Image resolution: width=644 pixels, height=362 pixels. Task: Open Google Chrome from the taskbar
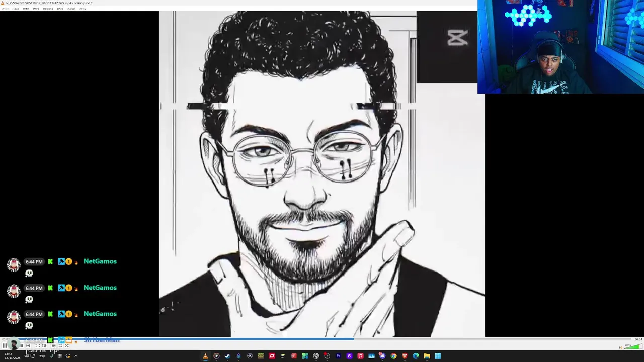coord(393,356)
